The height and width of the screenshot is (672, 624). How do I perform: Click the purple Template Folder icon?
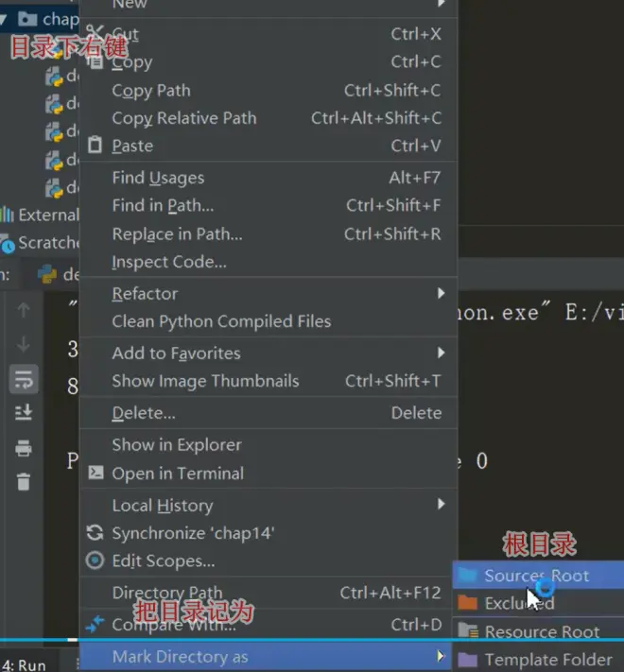[x=467, y=660]
